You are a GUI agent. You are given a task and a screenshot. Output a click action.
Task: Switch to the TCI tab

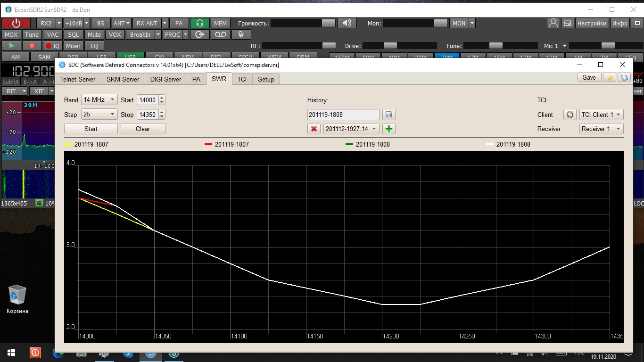coord(242,79)
